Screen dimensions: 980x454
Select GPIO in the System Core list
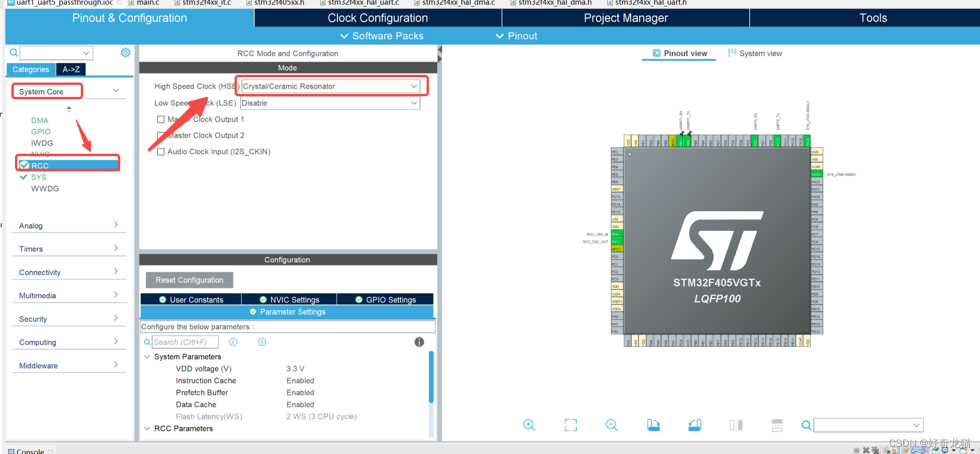click(x=41, y=132)
